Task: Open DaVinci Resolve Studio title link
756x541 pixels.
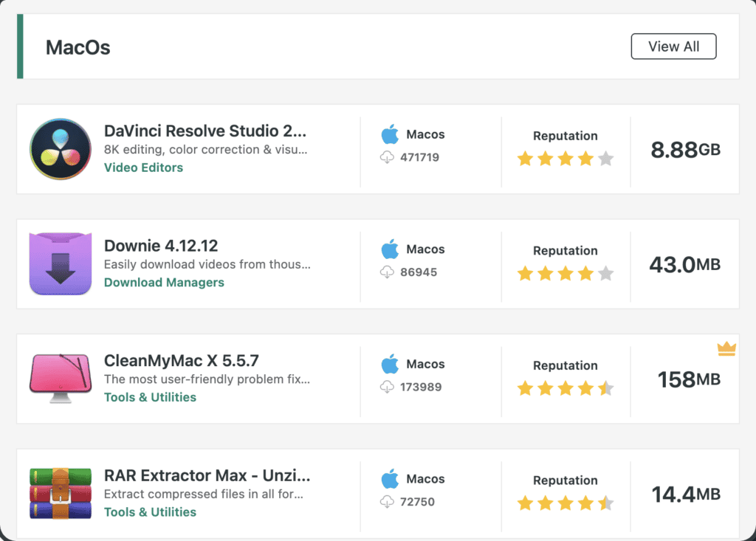Action: (x=205, y=131)
